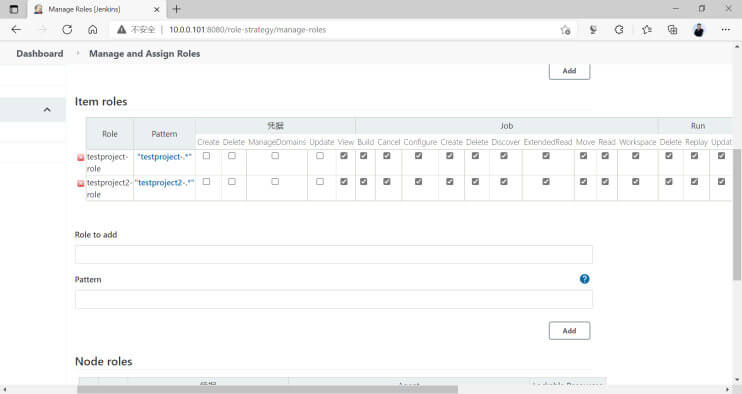This screenshot has height=394, width=742.
Task: Delete the testproject-role item role
Action: (80, 158)
